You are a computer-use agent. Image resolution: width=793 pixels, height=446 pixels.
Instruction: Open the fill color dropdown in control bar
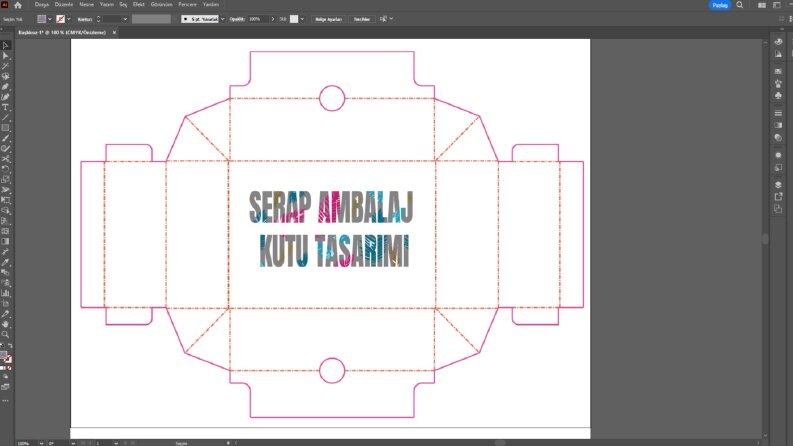(50, 19)
